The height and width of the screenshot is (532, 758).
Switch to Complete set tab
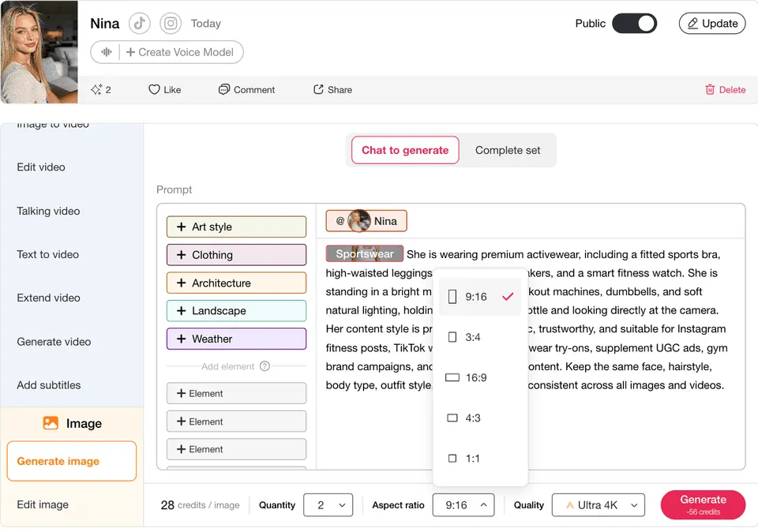pos(508,150)
